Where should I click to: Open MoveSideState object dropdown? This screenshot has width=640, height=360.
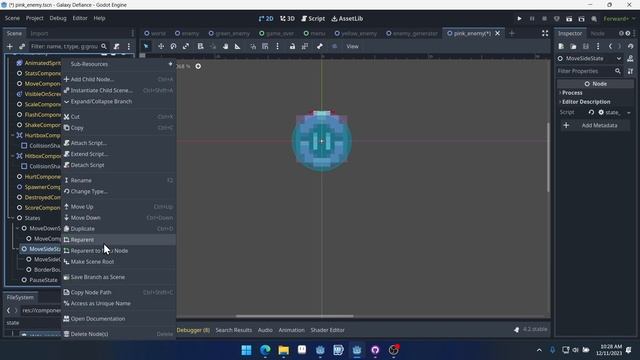590,59
